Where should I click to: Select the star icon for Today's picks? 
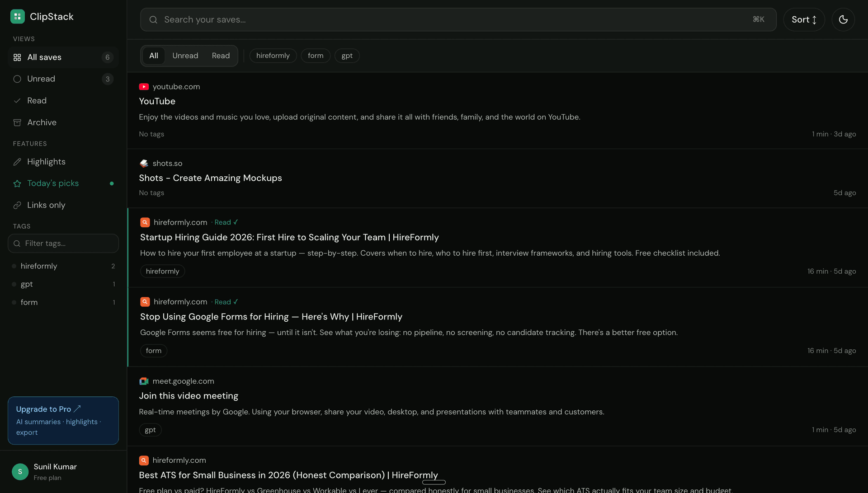tap(17, 183)
